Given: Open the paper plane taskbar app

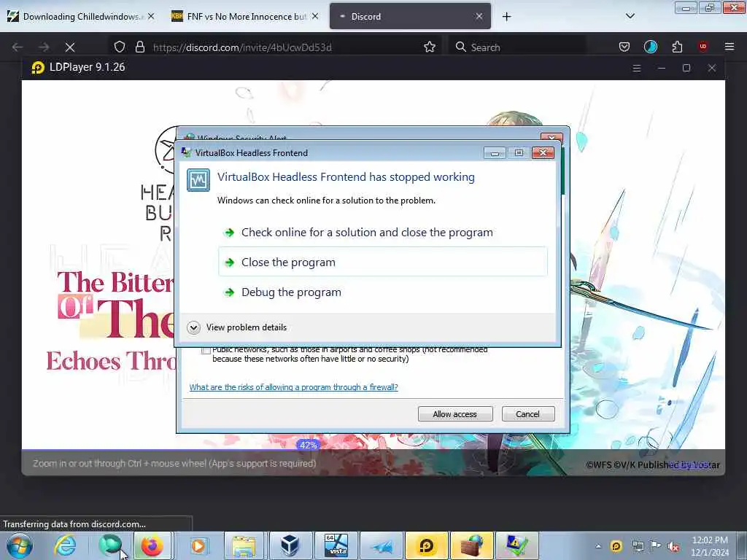Looking at the screenshot, I should (x=381, y=545).
